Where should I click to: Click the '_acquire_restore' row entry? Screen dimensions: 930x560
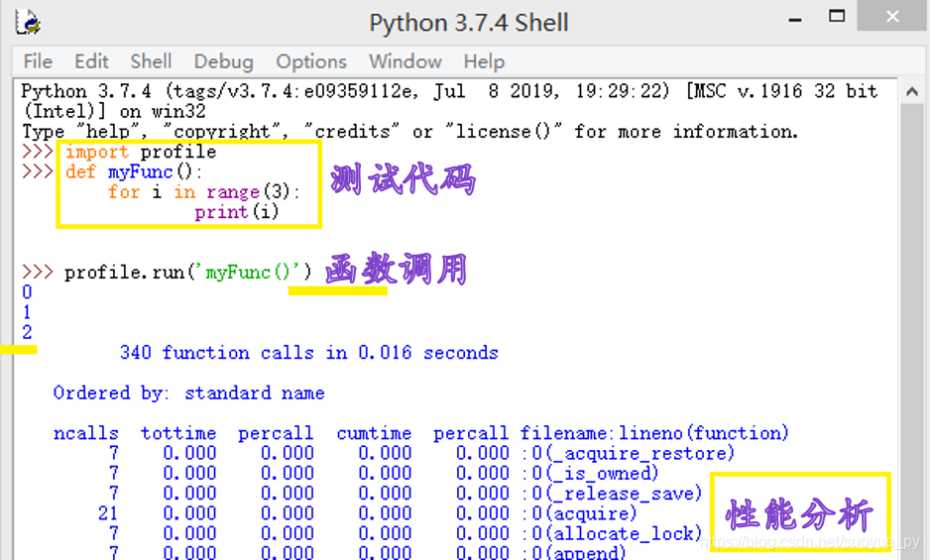click(x=629, y=453)
